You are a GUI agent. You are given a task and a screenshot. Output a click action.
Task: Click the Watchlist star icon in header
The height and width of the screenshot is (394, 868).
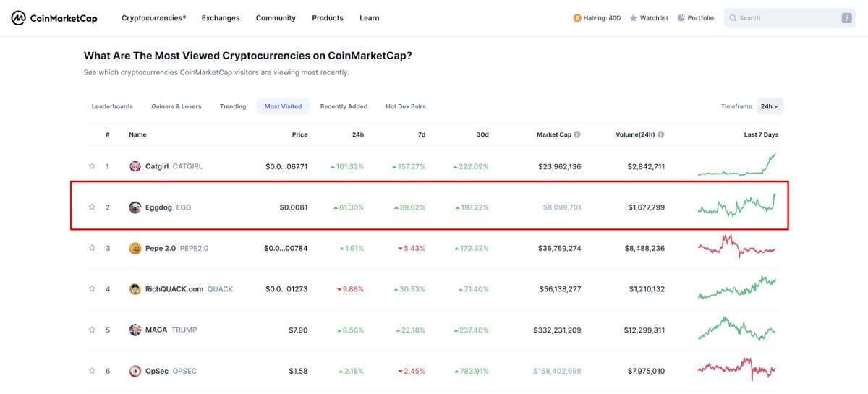(x=634, y=18)
